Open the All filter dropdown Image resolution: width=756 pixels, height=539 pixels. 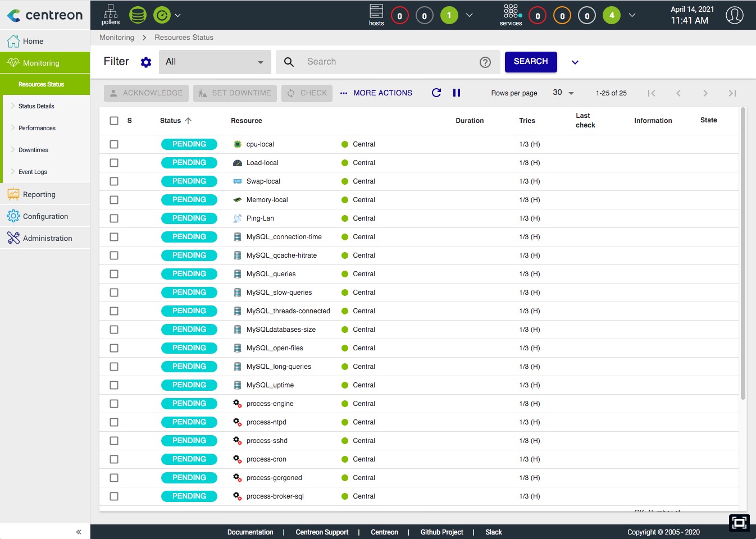[215, 62]
